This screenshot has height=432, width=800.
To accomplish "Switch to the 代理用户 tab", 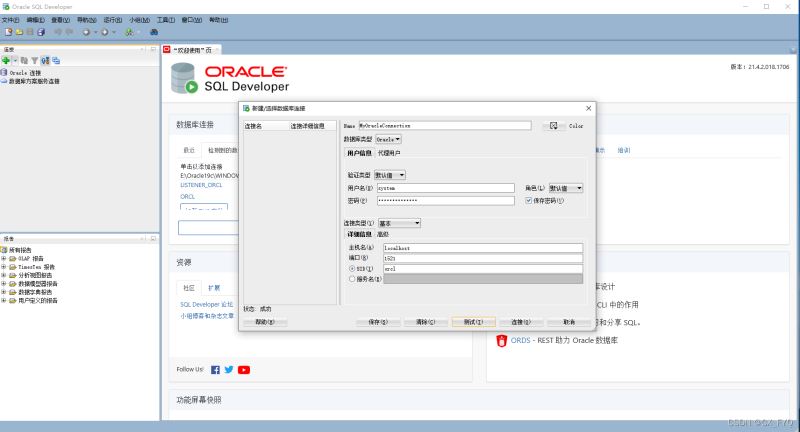I will pyautogui.click(x=389, y=153).
